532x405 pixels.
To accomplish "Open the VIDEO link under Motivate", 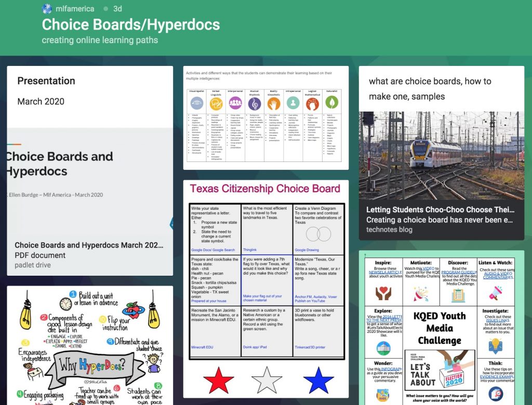I will pos(428,268).
